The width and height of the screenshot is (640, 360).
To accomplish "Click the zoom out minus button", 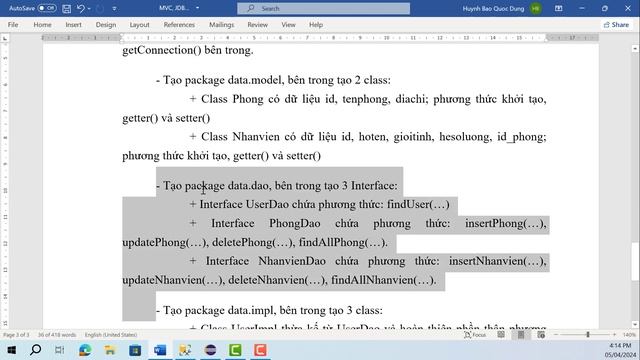I will [556, 335].
